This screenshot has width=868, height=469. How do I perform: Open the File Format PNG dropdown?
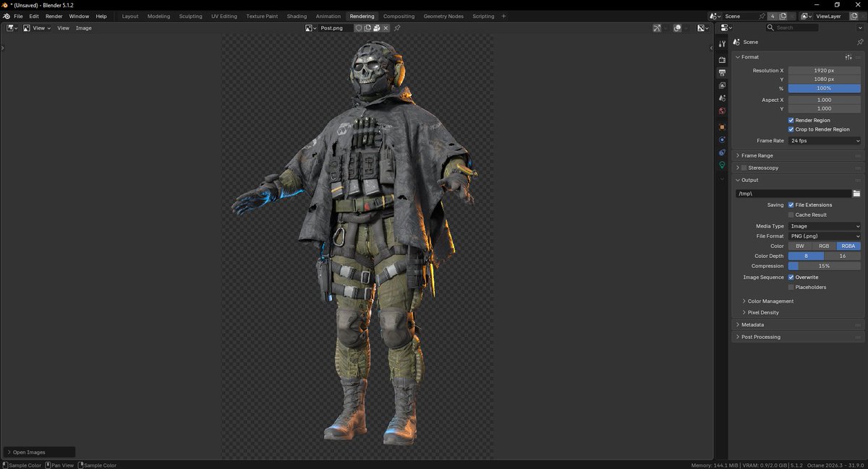(x=825, y=236)
